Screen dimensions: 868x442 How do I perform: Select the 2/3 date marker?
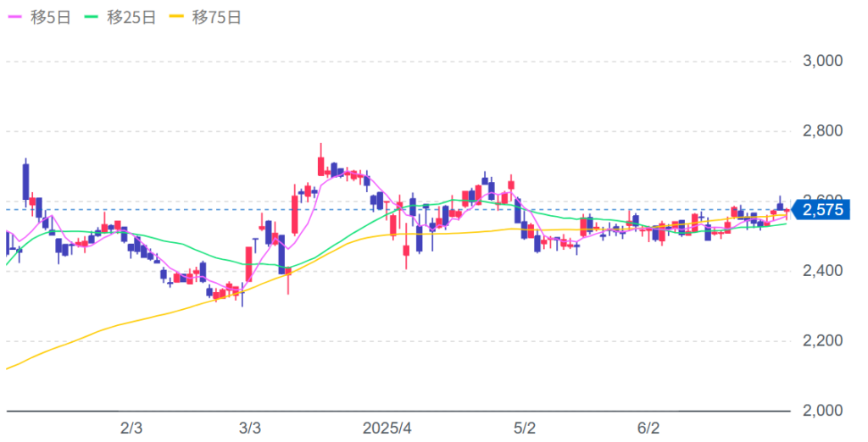[x=131, y=428]
